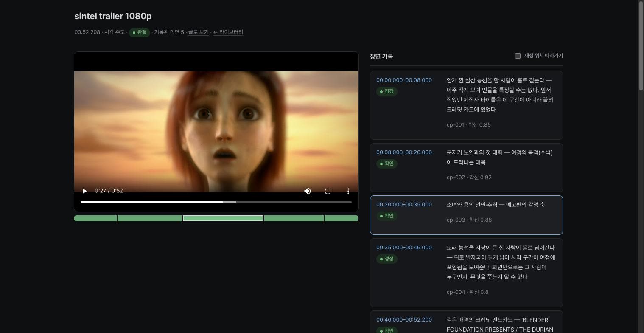Click the 00:52.208 duration text
Image resolution: width=644 pixels, height=333 pixels.
click(x=87, y=32)
